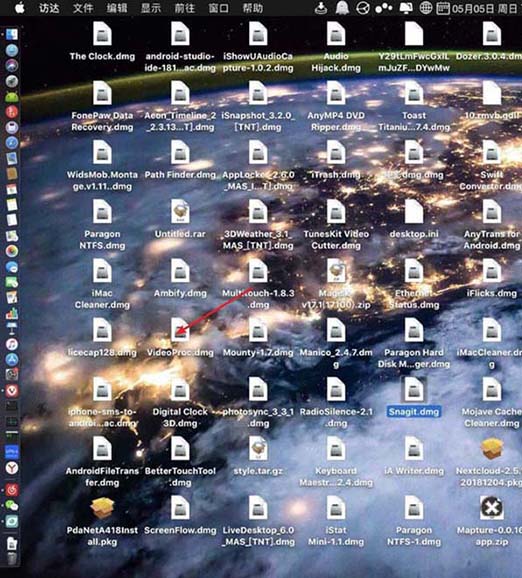Select Untitled.rar archive icon
The height and width of the screenshot is (578, 522).
tap(180, 211)
